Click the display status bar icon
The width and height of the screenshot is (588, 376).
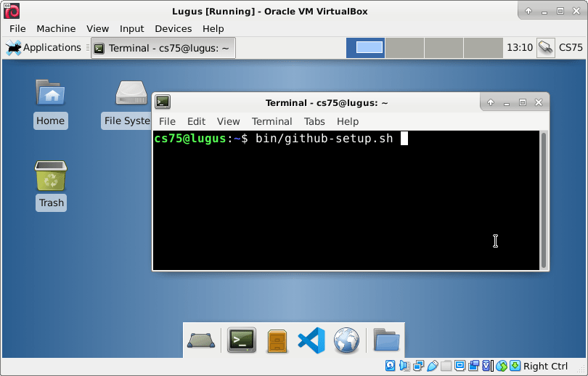[460, 366]
